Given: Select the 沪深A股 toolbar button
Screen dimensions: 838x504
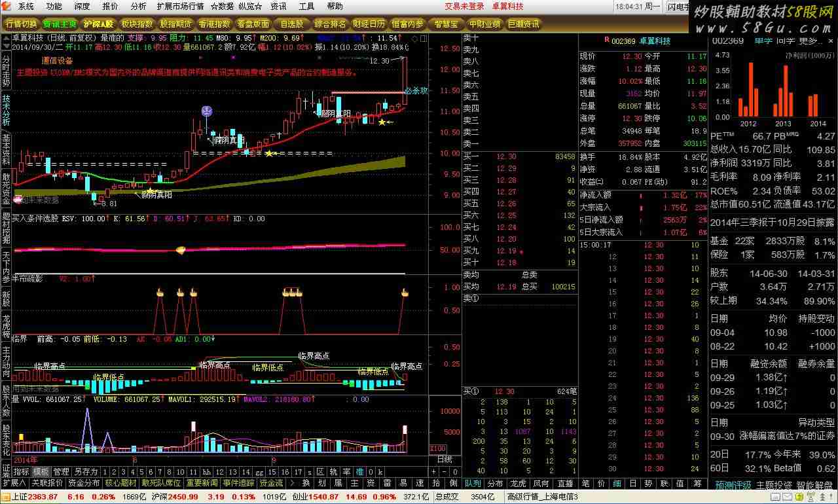Looking at the screenshot, I should 98,24.
